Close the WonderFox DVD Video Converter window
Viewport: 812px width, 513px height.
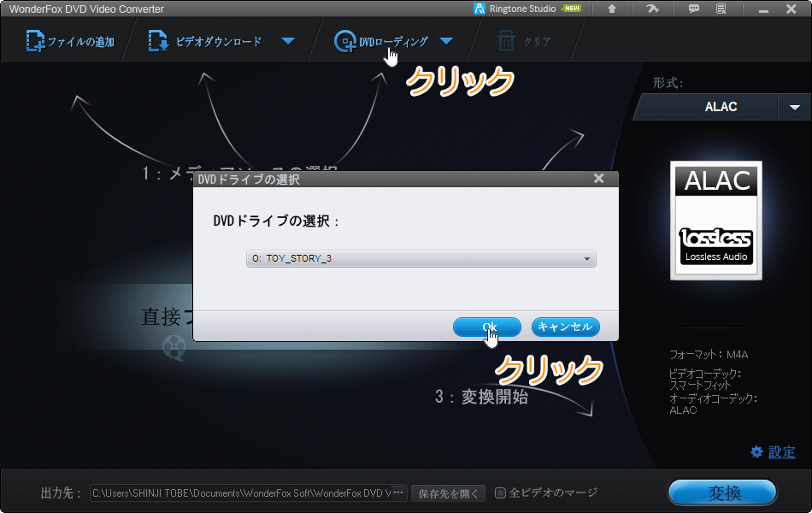tap(791, 9)
